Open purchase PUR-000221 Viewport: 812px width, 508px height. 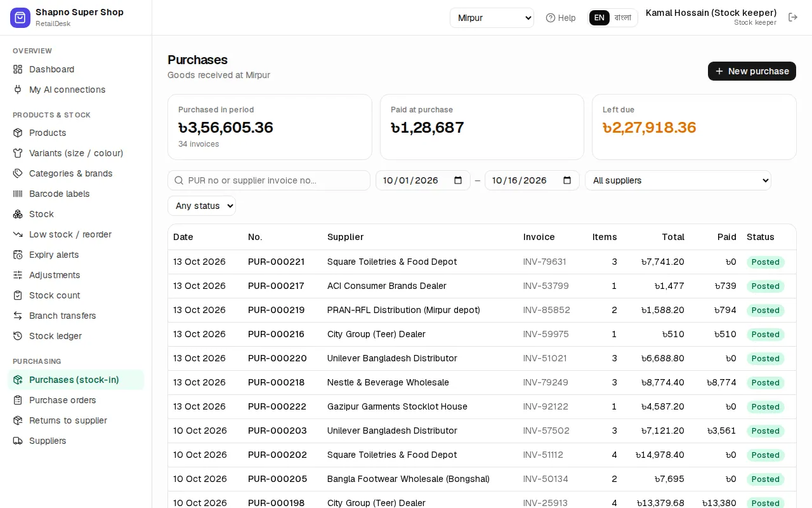tap(276, 262)
